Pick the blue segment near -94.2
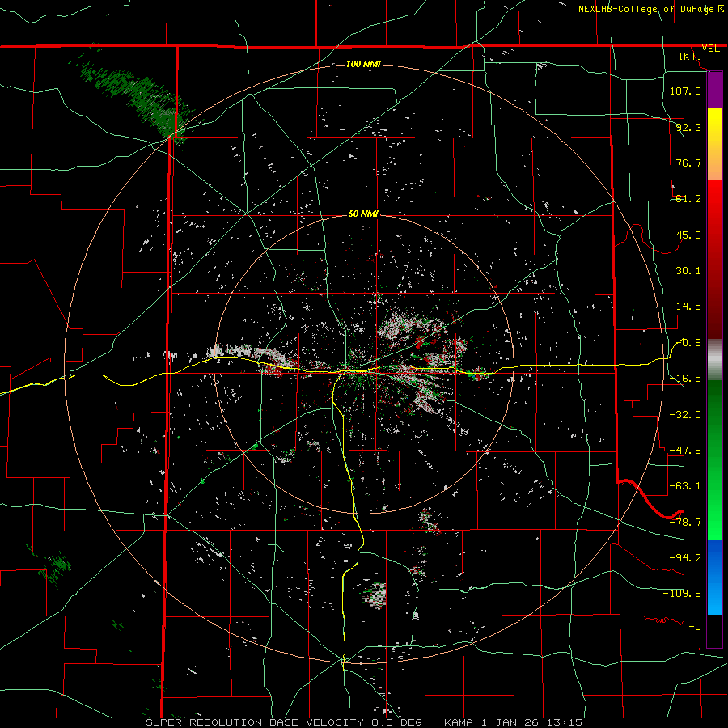The height and width of the screenshot is (728, 728). pyautogui.click(x=714, y=557)
